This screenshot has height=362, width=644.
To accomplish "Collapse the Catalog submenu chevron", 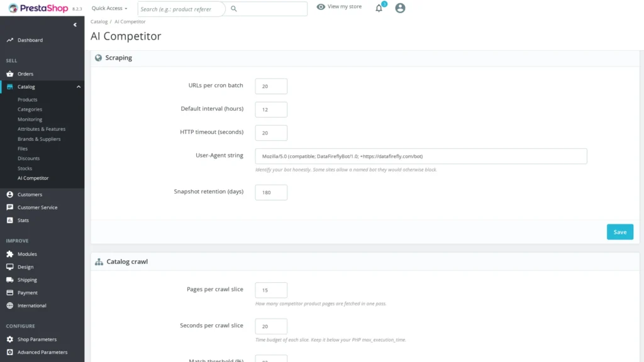I will [x=79, y=87].
